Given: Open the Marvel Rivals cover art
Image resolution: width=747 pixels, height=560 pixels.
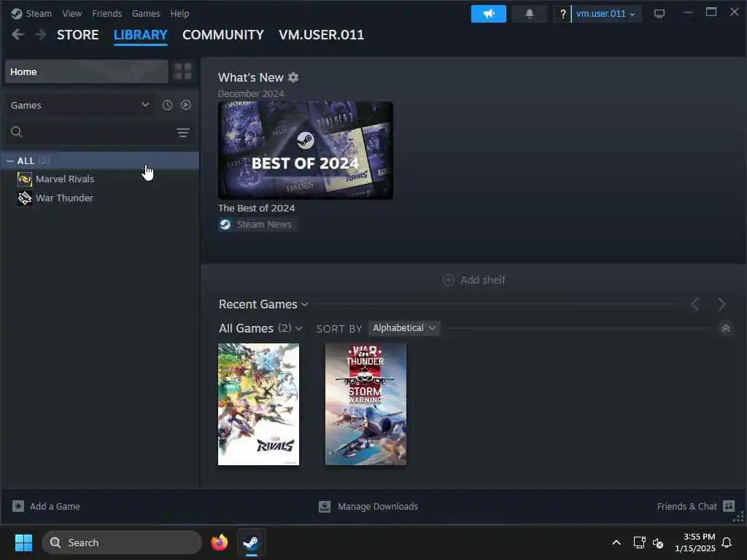Looking at the screenshot, I should 259,404.
